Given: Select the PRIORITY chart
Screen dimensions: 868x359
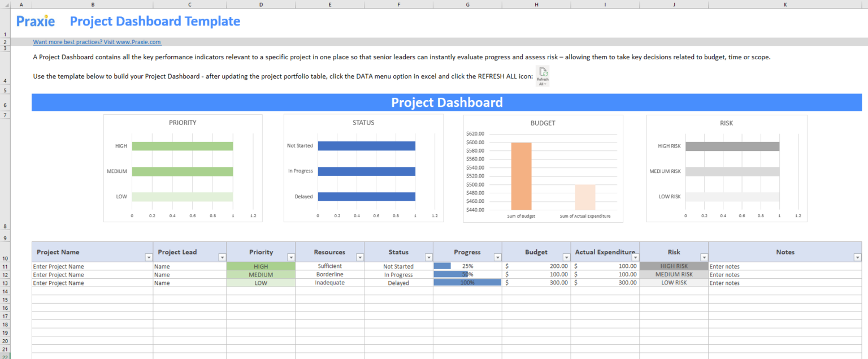Looking at the screenshot, I should 182,168.
